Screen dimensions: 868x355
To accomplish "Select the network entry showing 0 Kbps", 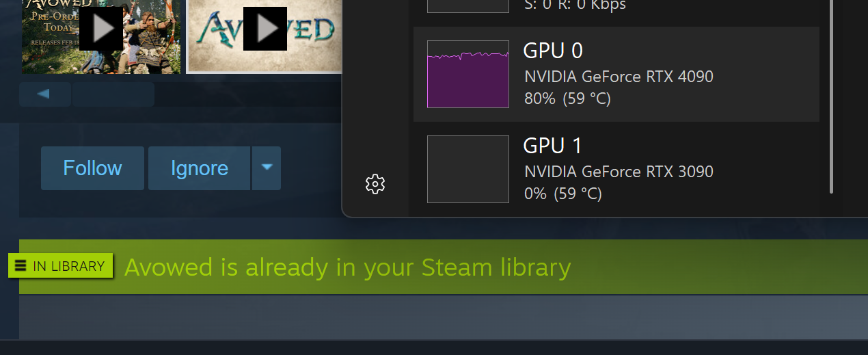I will 616,10.
